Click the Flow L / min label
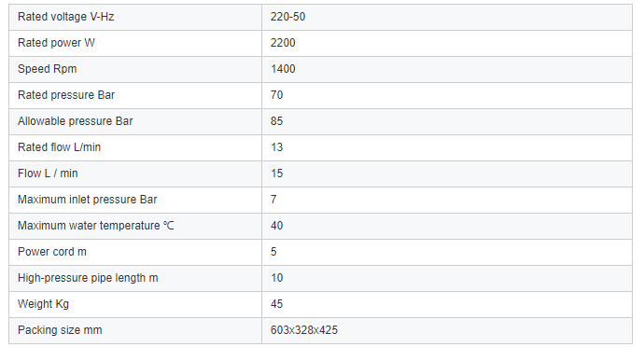The height and width of the screenshot is (347, 644). pos(48,173)
